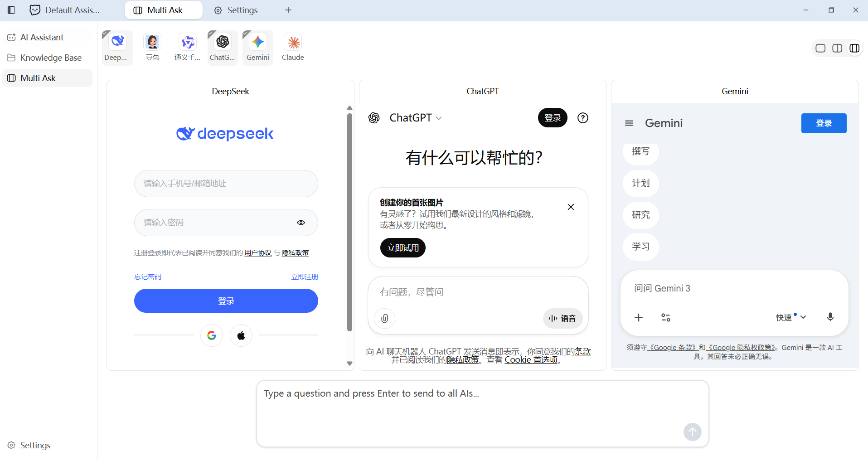Screen dimensions: 868x461
Task: Click the blue Gemini 登录 button
Action: click(x=824, y=123)
